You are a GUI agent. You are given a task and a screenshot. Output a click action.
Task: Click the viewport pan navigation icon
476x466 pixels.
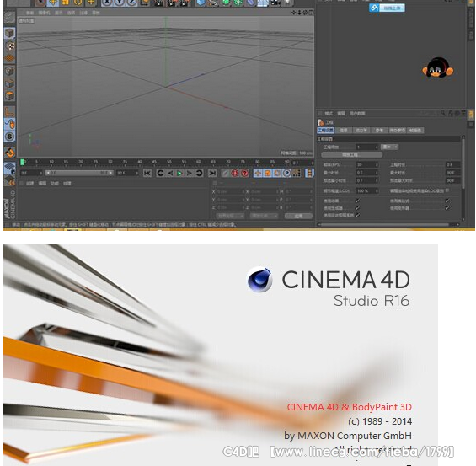click(x=293, y=13)
